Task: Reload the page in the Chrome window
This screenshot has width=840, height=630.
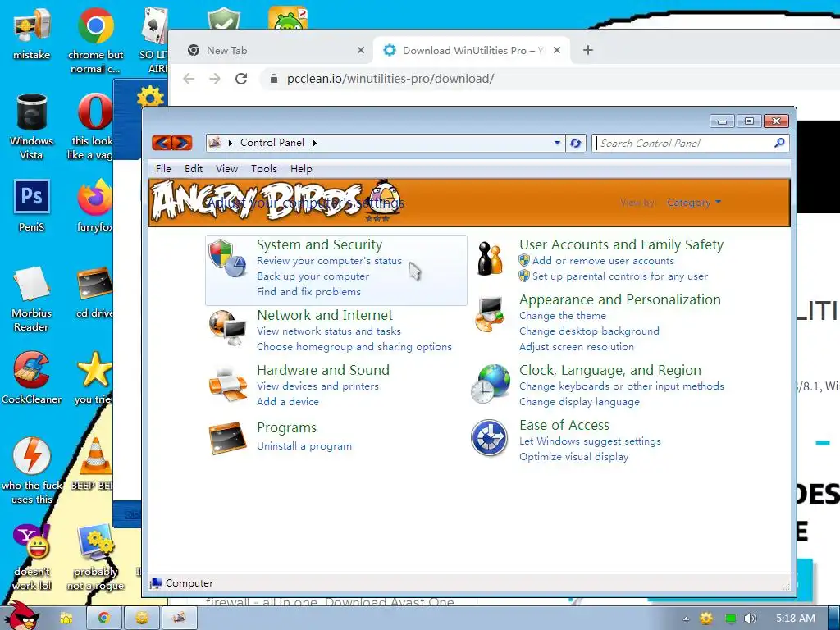Action: (x=241, y=79)
